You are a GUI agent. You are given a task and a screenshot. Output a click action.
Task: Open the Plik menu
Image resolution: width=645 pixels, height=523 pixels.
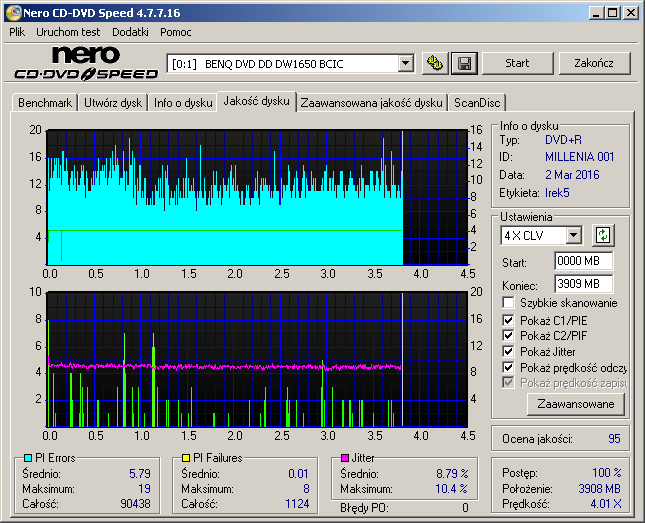coord(17,32)
